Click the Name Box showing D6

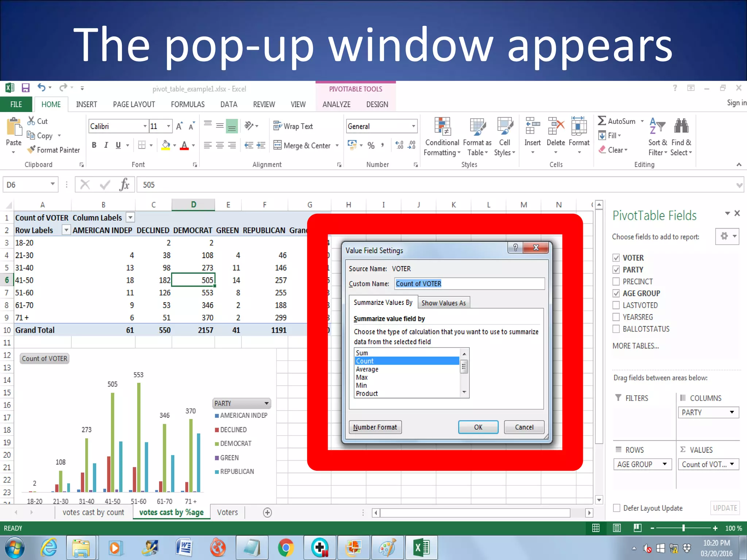pos(30,184)
